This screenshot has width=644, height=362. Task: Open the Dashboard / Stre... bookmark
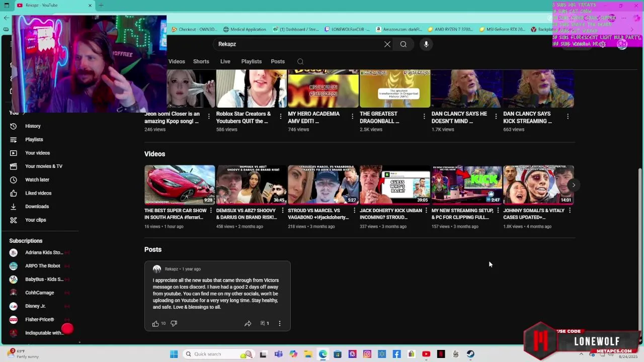[x=295, y=30]
